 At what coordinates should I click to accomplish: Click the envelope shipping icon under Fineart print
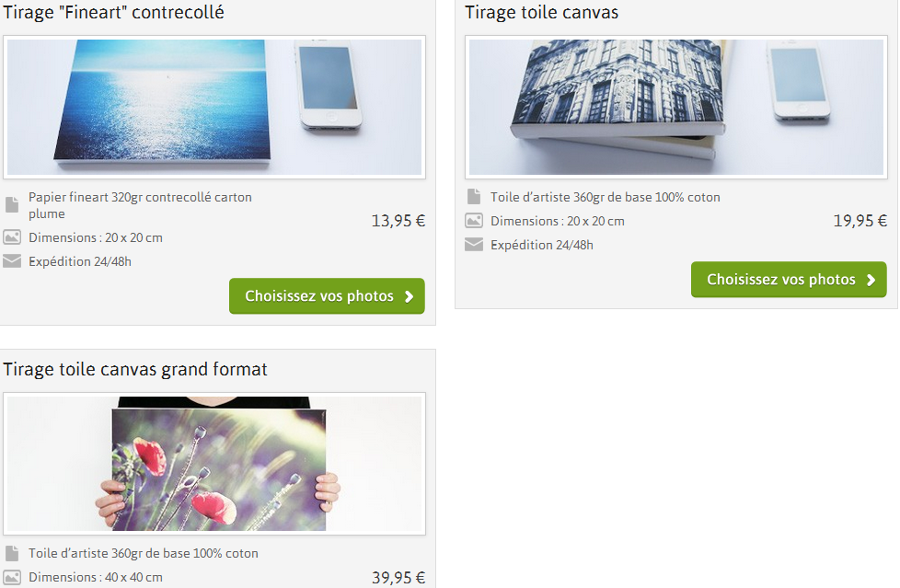tap(12, 261)
